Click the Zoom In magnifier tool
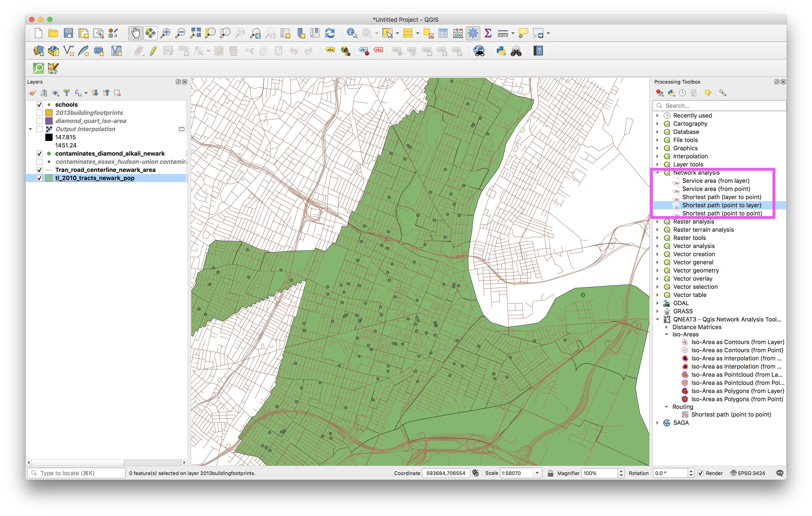The image size is (812, 516). click(x=165, y=33)
